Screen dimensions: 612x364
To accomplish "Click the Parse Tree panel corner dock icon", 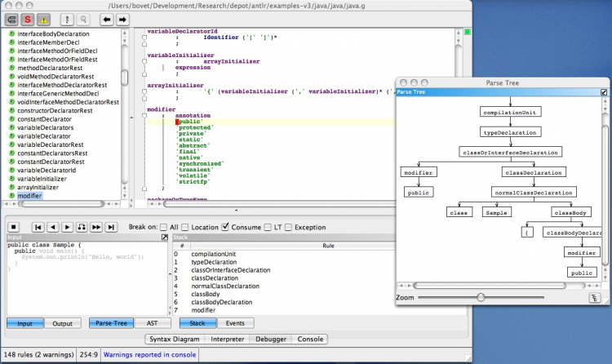I will click(x=604, y=93).
